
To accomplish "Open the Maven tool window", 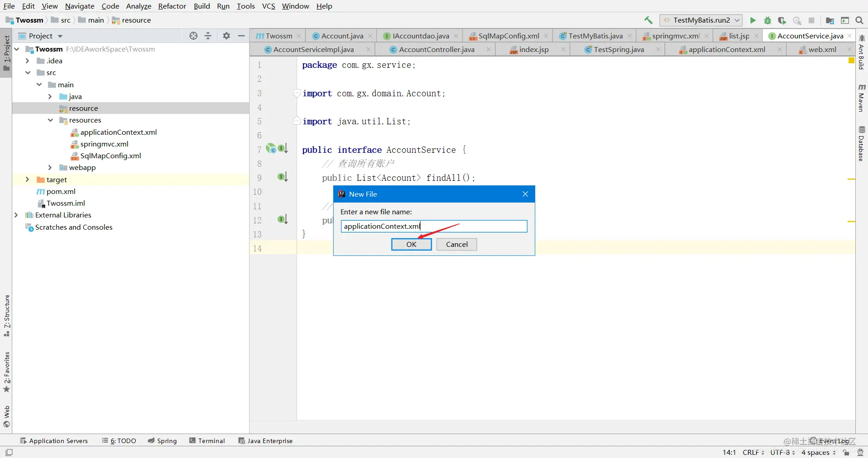I will (862, 98).
